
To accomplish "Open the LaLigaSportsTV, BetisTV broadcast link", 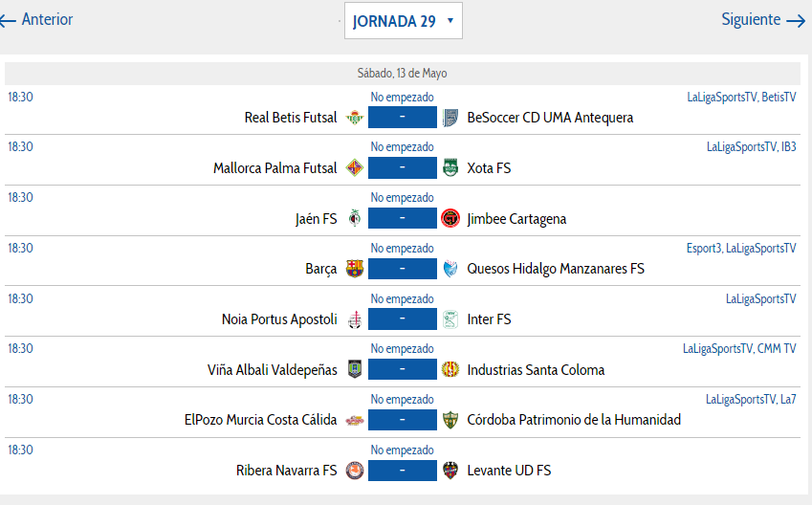I will 741,97.
